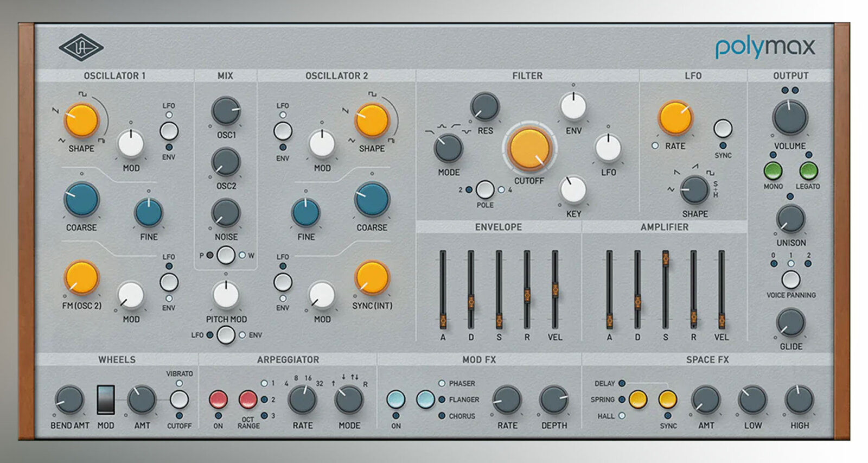The height and width of the screenshot is (463, 868).
Task: Click the wheels AMT knob
Action: click(x=141, y=400)
